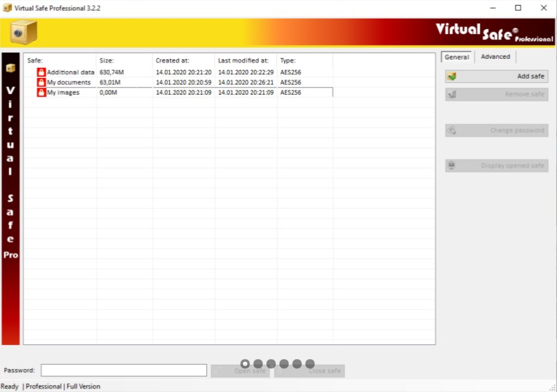Click the red lock icon beside Additional data
The height and width of the screenshot is (392, 557).
pyautogui.click(x=42, y=72)
